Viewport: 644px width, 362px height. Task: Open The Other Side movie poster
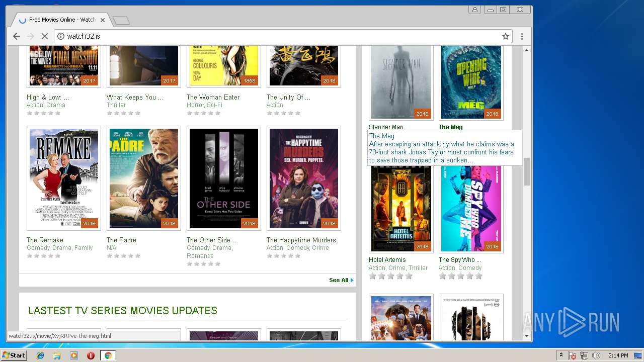(x=224, y=178)
